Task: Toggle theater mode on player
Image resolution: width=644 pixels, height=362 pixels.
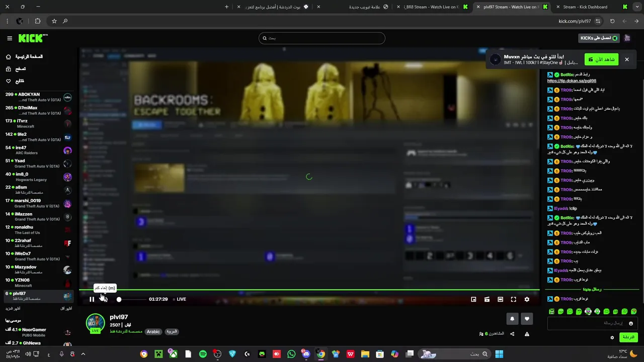Action: 500,299
